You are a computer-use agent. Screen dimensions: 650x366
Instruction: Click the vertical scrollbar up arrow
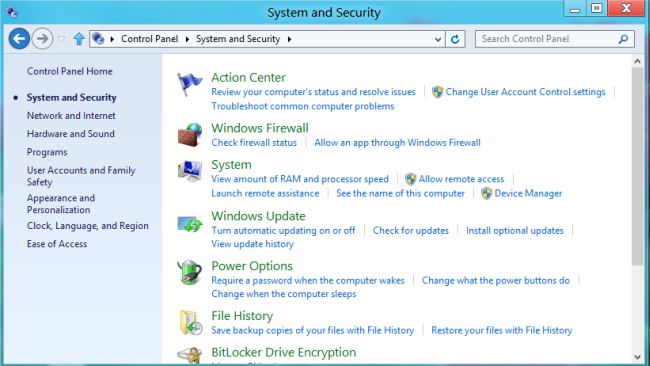click(638, 61)
